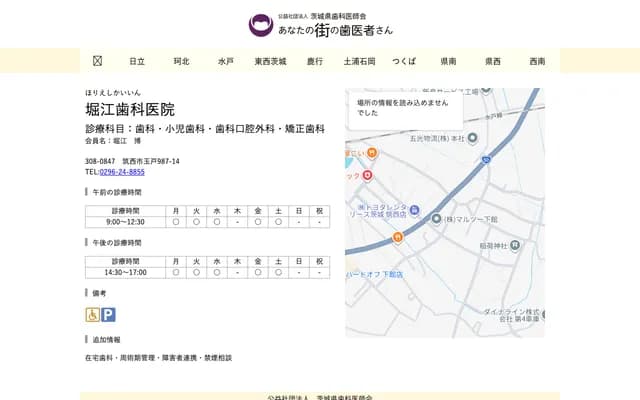Click the route shield on the highway
640x400 pixels.
click(485, 160)
